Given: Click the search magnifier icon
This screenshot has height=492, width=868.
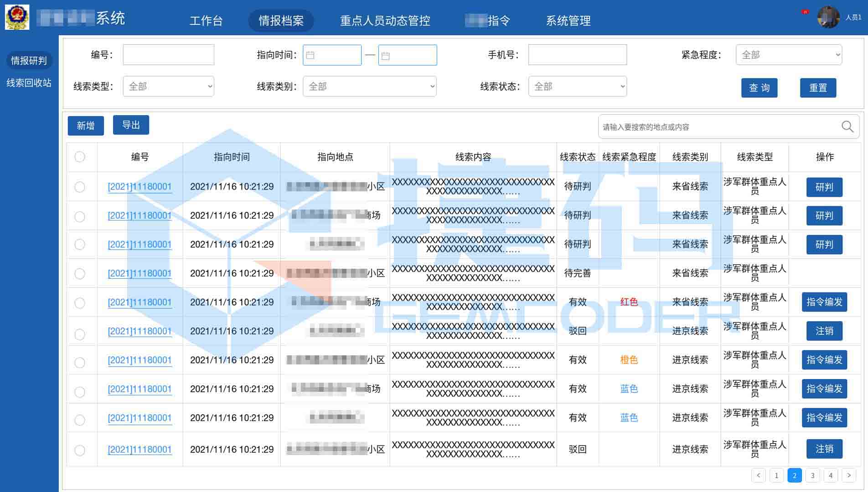Looking at the screenshot, I should [x=847, y=126].
